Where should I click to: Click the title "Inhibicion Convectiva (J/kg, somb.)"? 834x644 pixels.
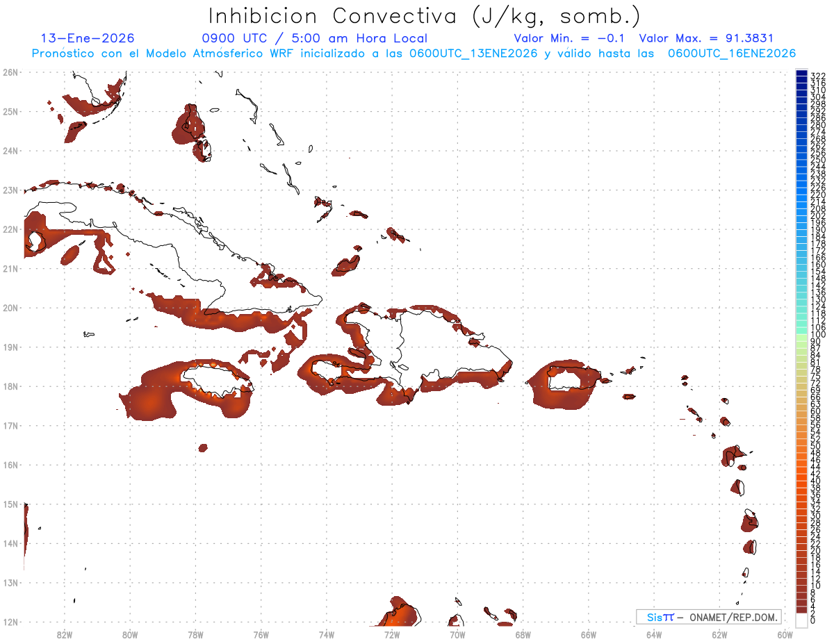point(425,16)
